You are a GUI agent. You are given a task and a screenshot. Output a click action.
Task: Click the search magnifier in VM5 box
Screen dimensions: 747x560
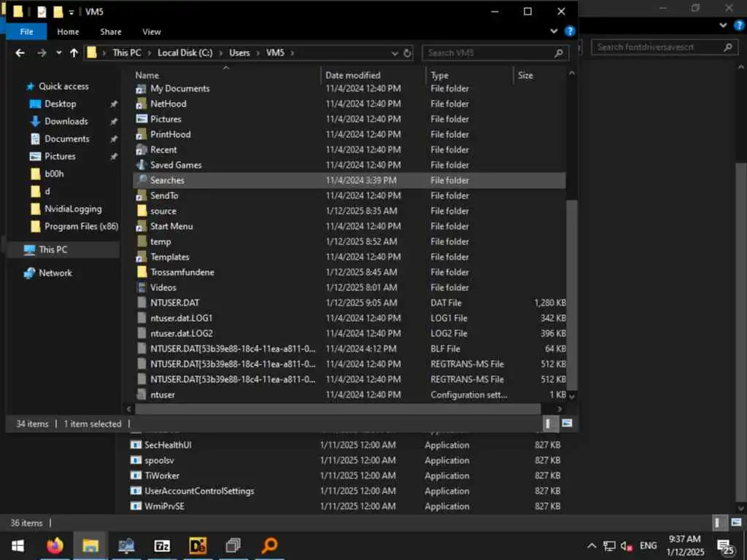[559, 52]
